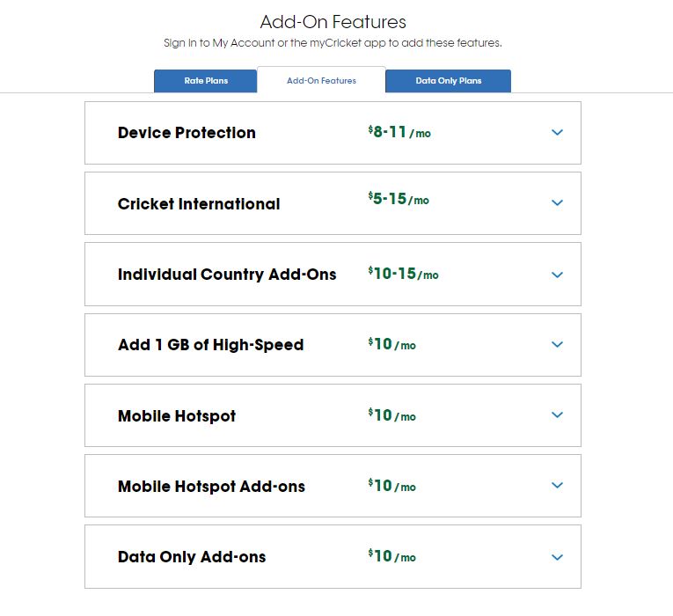Click the Mobile Hotspot heading text
This screenshot has width=673, height=616.
(177, 416)
